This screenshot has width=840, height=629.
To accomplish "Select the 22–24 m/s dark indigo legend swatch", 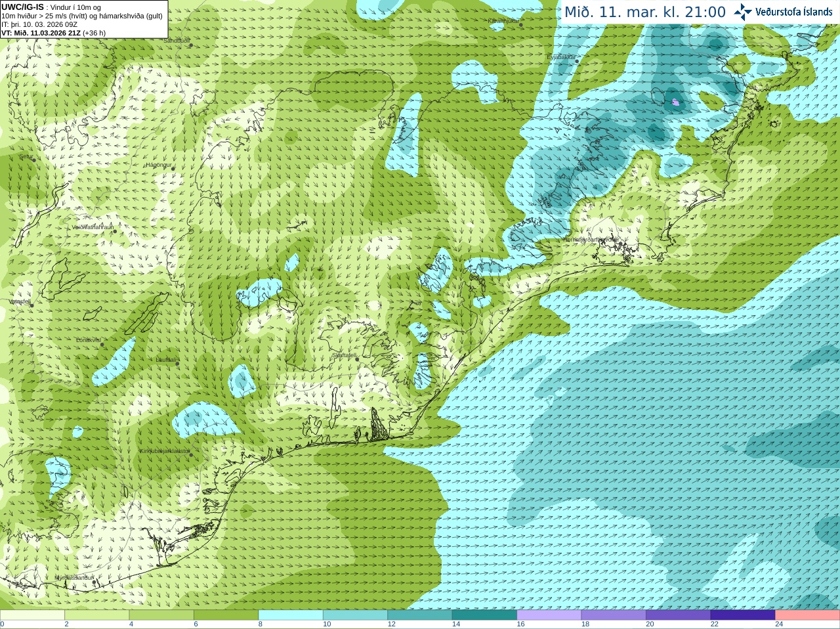I will [743, 615].
